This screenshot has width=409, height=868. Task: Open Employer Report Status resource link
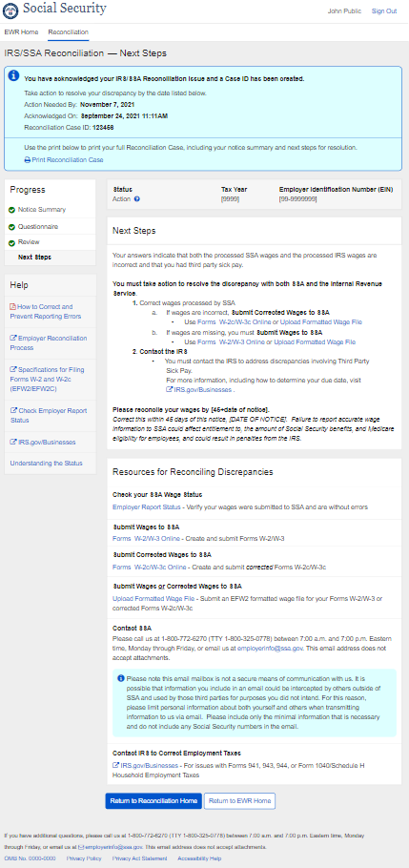(147, 506)
